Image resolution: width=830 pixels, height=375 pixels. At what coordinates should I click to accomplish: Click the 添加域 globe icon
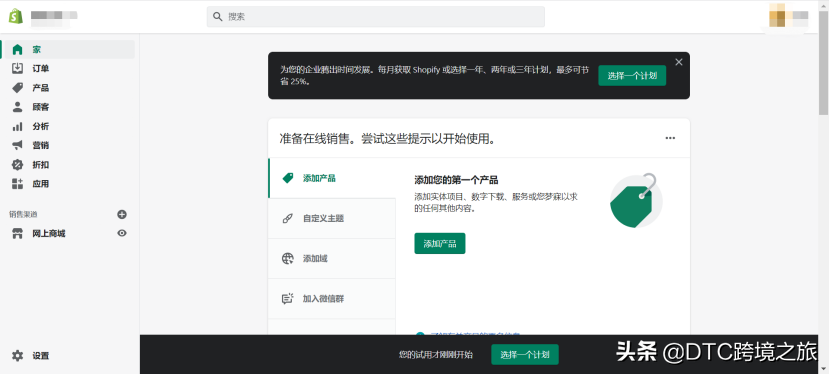(x=287, y=258)
